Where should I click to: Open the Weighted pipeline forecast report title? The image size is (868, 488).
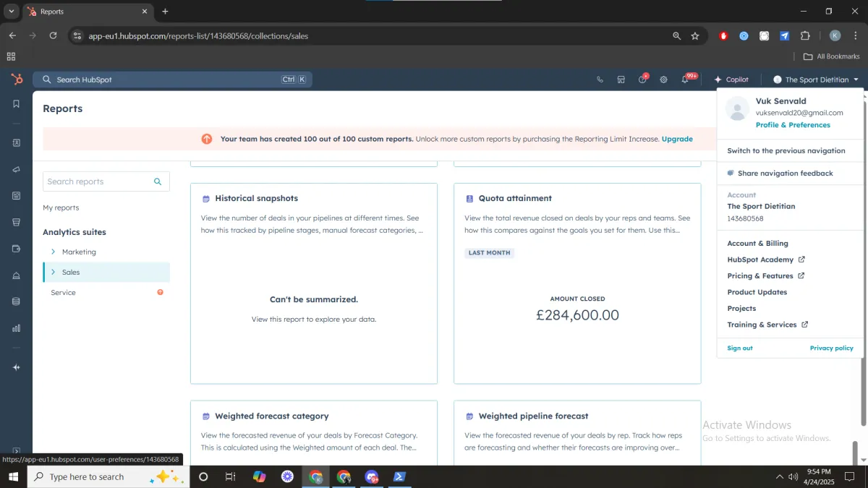pyautogui.click(x=533, y=416)
